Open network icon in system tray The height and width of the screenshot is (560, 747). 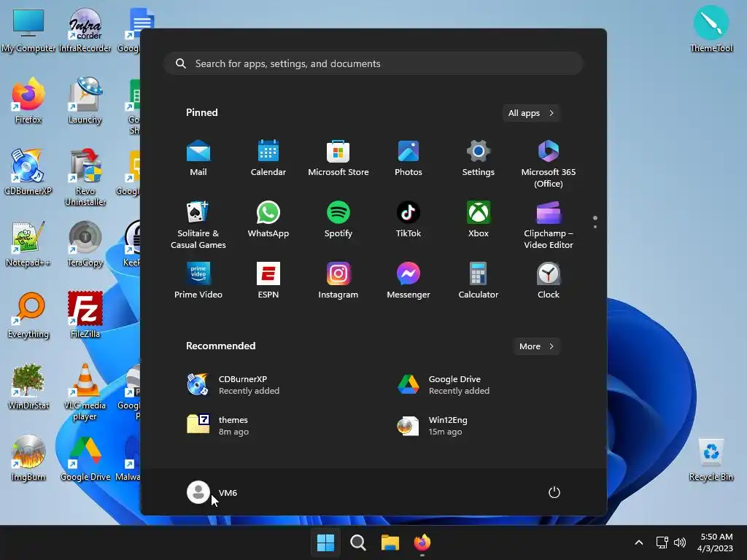tap(662, 542)
